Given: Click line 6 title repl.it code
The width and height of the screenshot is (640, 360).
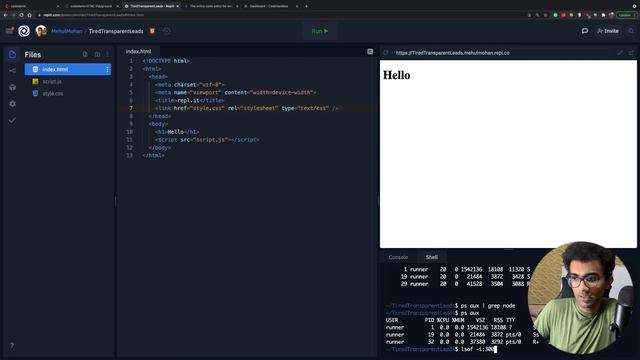Looking at the screenshot, I should point(189,100).
